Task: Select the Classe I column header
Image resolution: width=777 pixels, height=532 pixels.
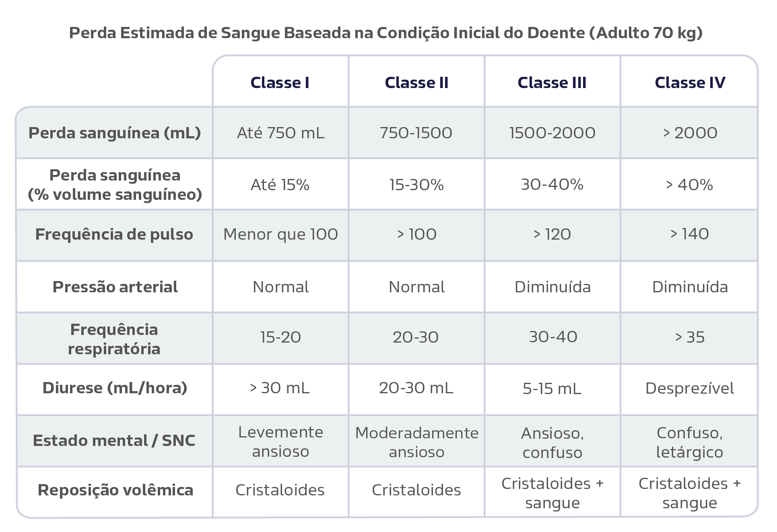Action: [x=280, y=82]
